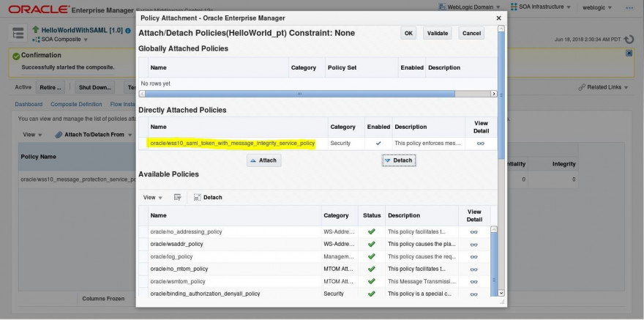Open the Attach To/Detach From menu
The width and height of the screenshot is (644, 320).
point(94,135)
